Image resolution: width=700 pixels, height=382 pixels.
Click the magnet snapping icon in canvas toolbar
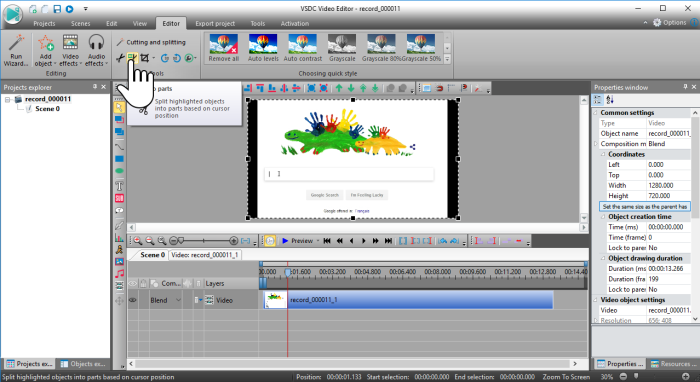coord(439,88)
